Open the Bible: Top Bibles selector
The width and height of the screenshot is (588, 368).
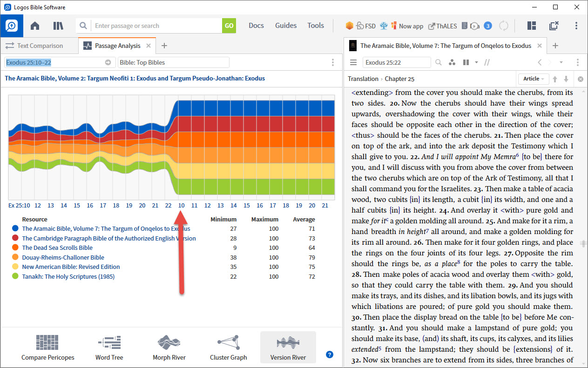click(174, 62)
